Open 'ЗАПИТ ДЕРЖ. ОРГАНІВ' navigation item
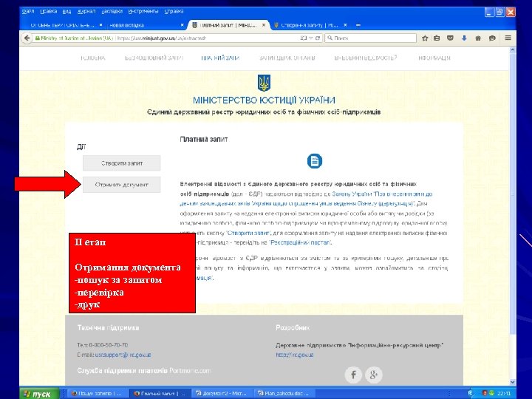This screenshot has height=399, width=532. tap(287, 58)
